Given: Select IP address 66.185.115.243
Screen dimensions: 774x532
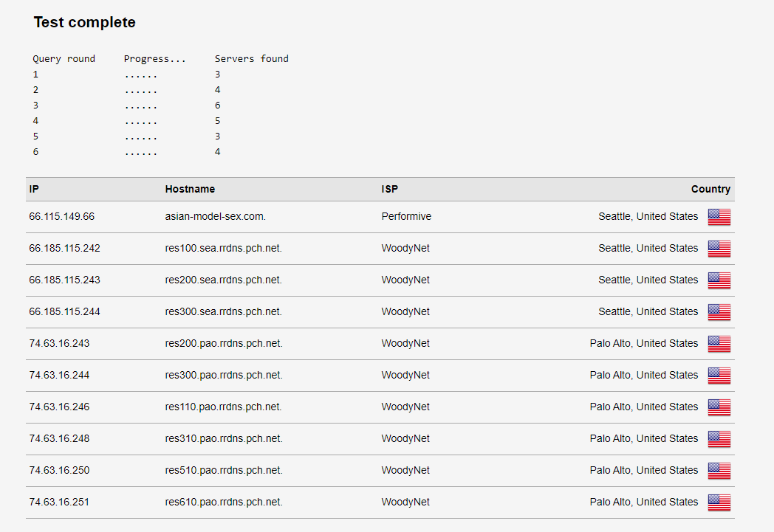Looking at the screenshot, I should (x=65, y=280).
